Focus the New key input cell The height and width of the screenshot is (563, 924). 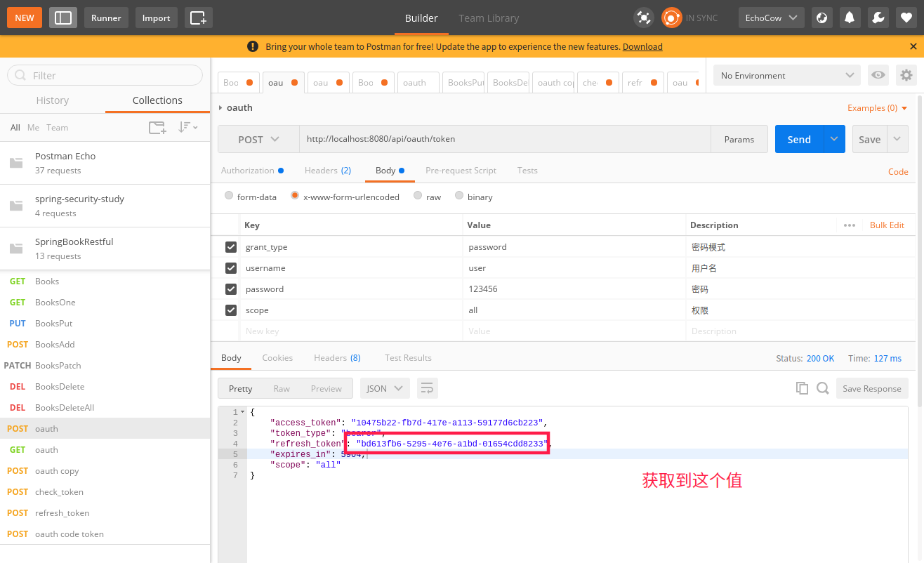(351, 331)
